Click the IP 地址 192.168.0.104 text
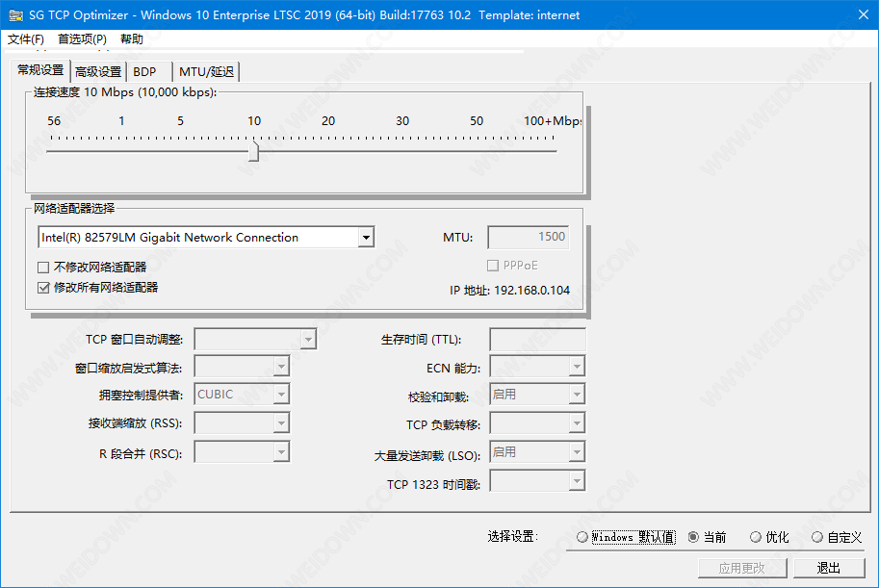The width and height of the screenshot is (879, 588). (x=509, y=291)
